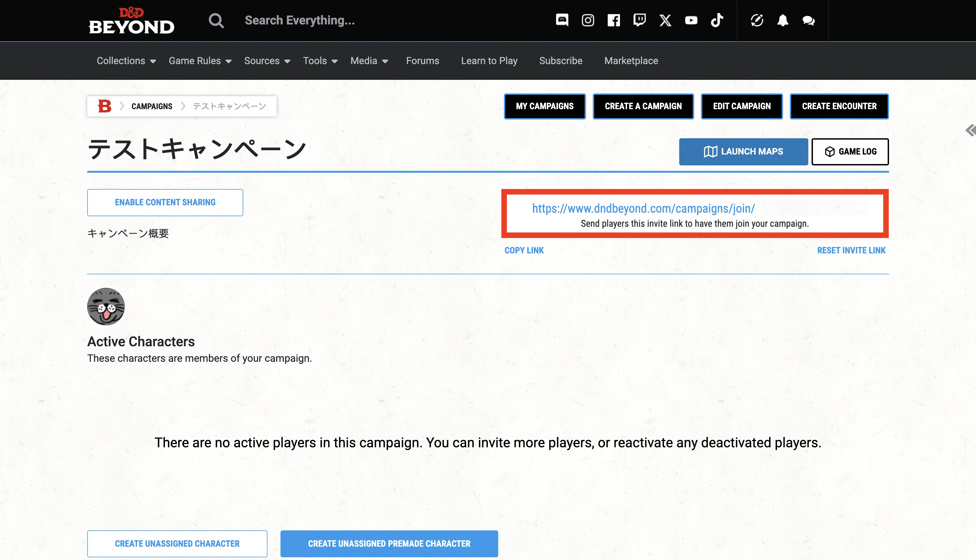Screen dimensions: 976x560
Task: Click COPY LINK
Action: coord(524,250)
